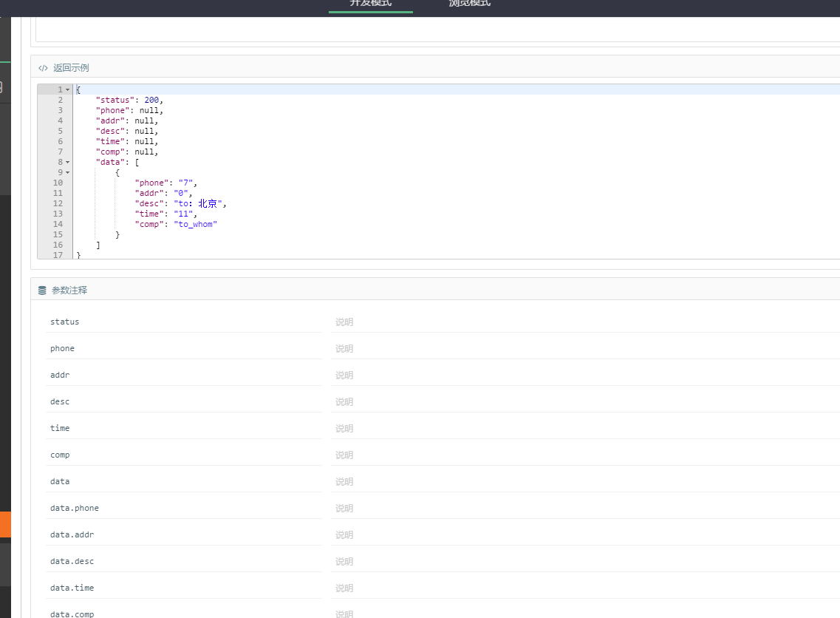Click line number 12 in the editor gutter

[x=58, y=204]
